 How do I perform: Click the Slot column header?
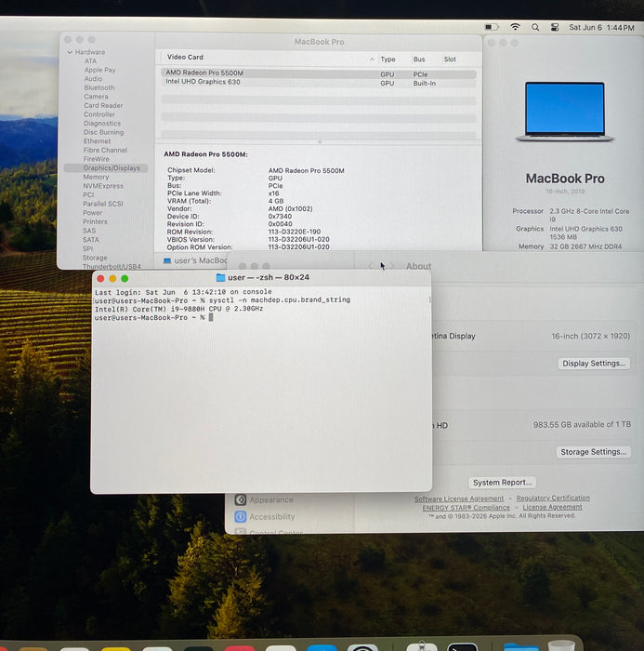[x=450, y=60]
